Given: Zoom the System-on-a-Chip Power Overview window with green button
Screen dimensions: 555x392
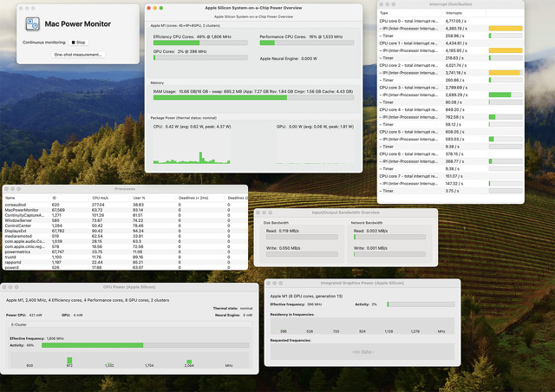Looking at the screenshot, I should pyautogui.click(x=161, y=8).
